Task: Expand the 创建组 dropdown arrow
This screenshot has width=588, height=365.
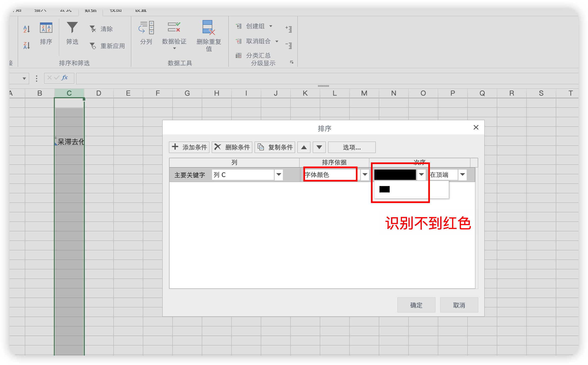Action: (x=271, y=26)
